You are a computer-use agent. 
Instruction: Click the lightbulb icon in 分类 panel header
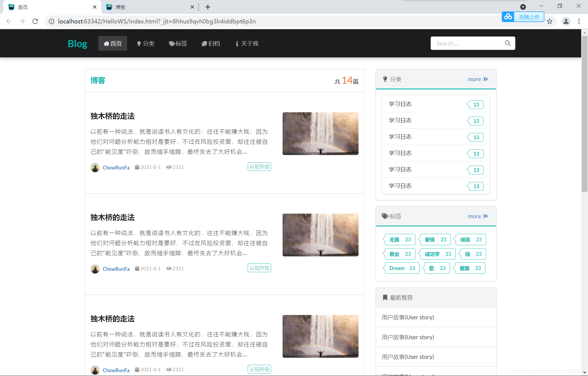(385, 79)
